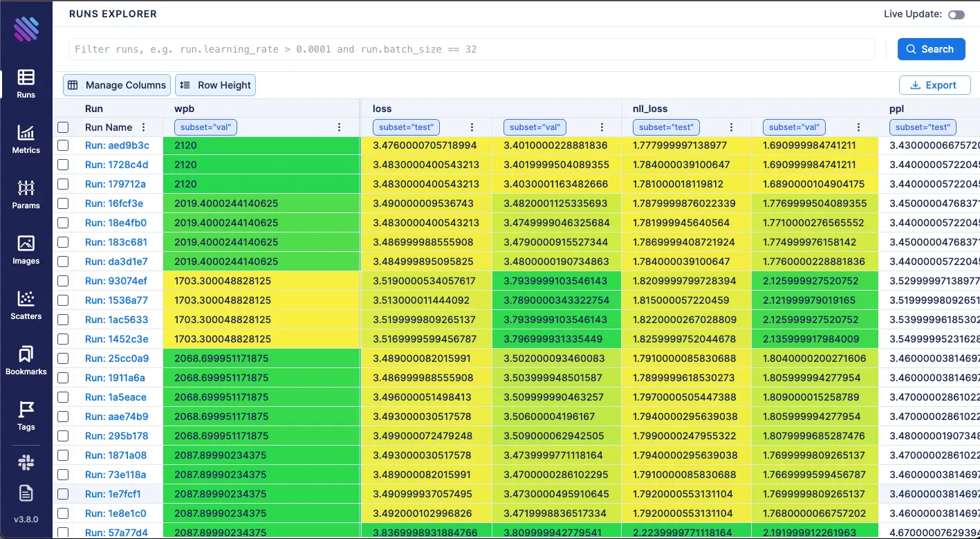
Task: Open run link Run: da3d1e7
Action: (116, 262)
